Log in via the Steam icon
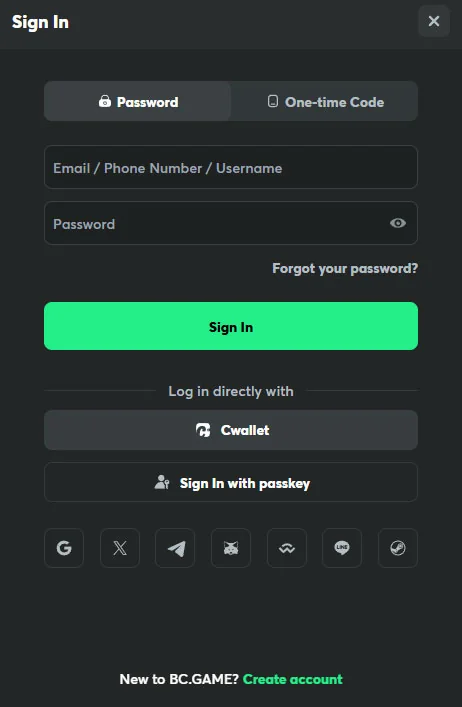Image resolution: width=462 pixels, height=707 pixels. tap(398, 548)
